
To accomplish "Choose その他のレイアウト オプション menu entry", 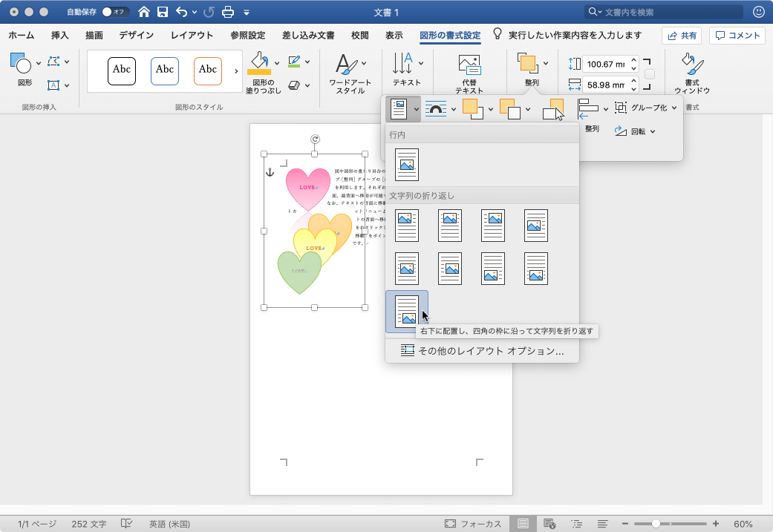I will pyautogui.click(x=483, y=351).
